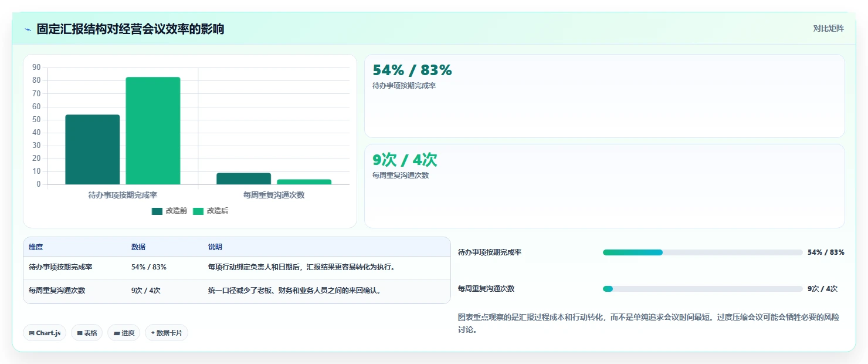Viewport: 868px width, 364px height.
Task: Select the title 固定汇报结构对经营会议效率的影响
Action: [x=130, y=29]
